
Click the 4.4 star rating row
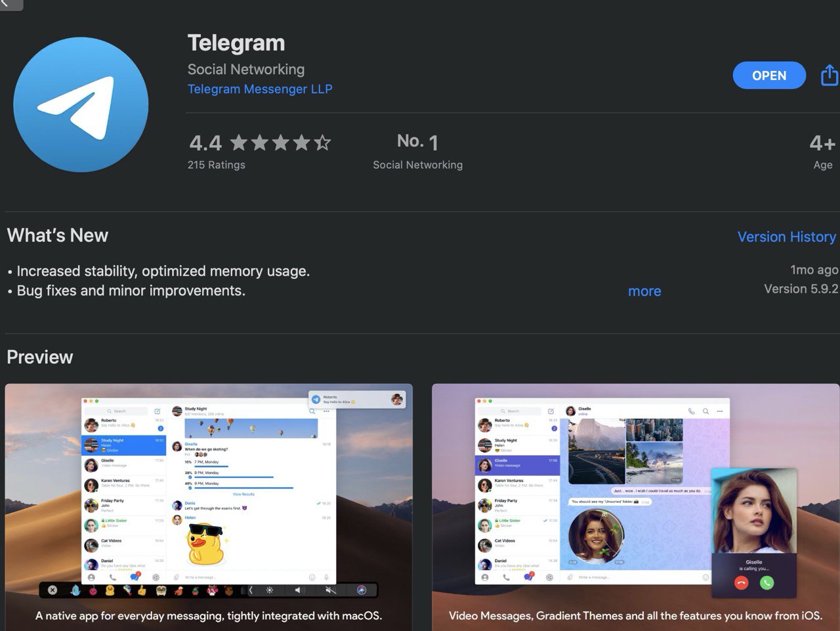tap(260, 142)
